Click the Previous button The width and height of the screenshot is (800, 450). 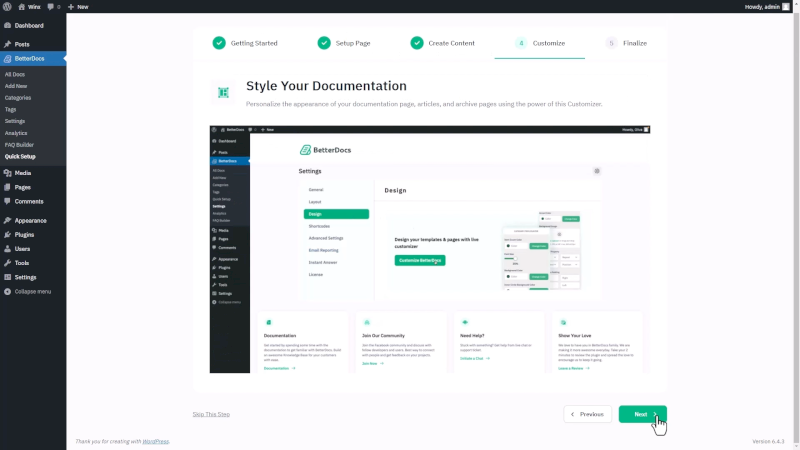587,414
